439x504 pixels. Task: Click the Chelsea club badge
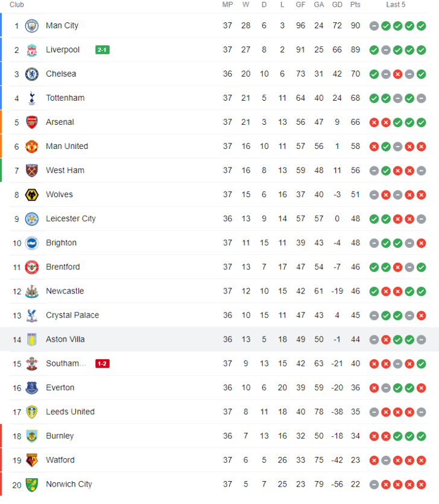click(x=32, y=74)
